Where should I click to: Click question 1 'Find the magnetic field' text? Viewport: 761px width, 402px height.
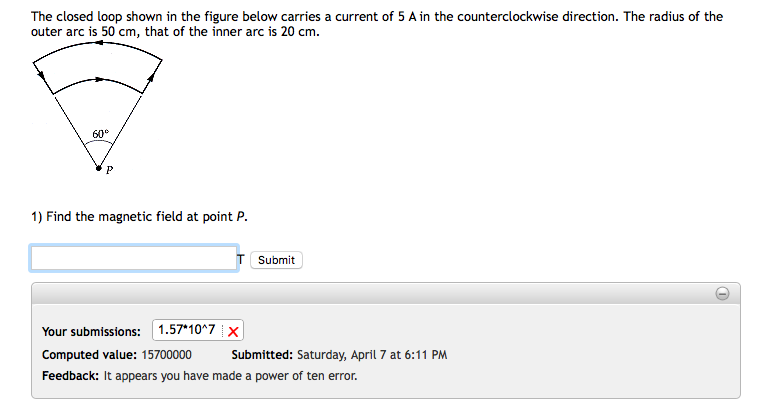(x=139, y=217)
